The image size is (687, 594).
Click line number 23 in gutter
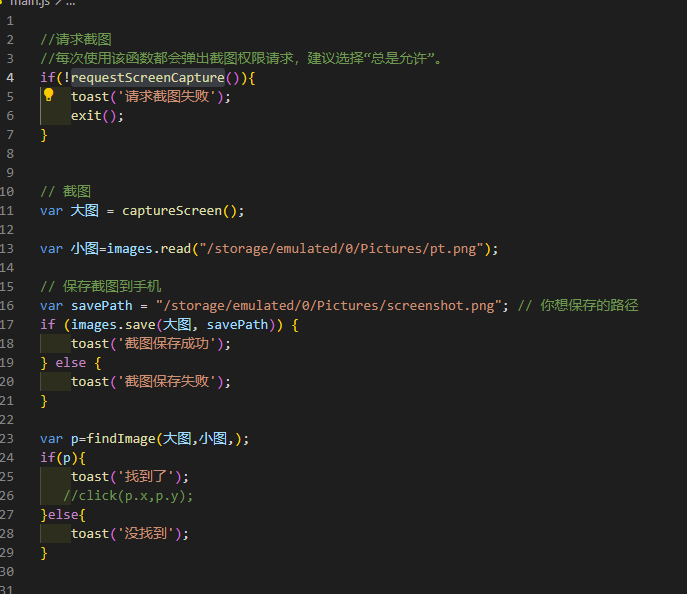pyautogui.click(x=7, y=439)
